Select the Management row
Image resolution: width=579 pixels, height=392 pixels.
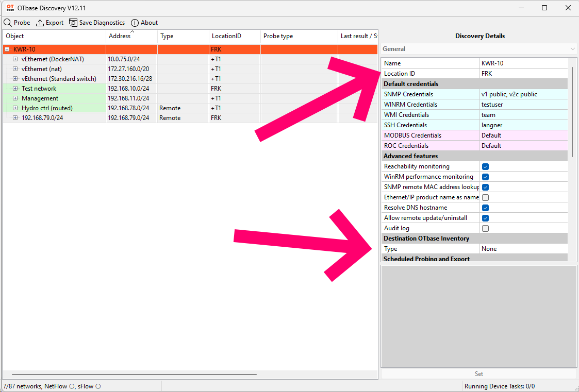(190, 98)
